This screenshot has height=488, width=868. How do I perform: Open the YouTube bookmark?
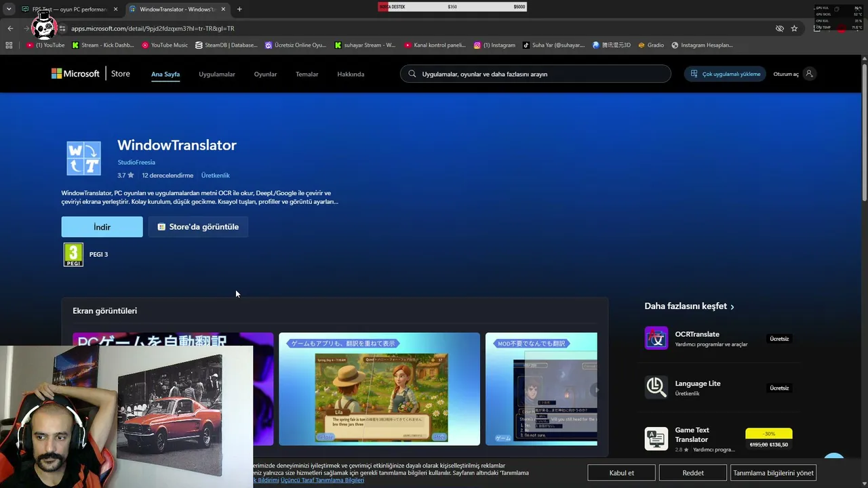[x=45, y=45]
